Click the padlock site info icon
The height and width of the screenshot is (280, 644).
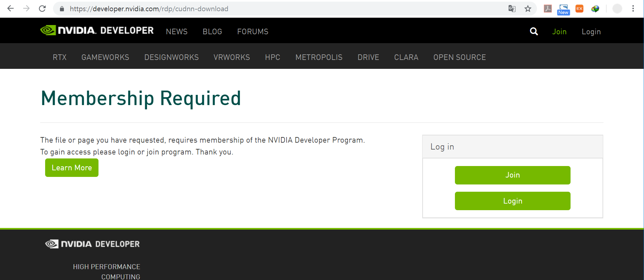click(x=62, y=9)
